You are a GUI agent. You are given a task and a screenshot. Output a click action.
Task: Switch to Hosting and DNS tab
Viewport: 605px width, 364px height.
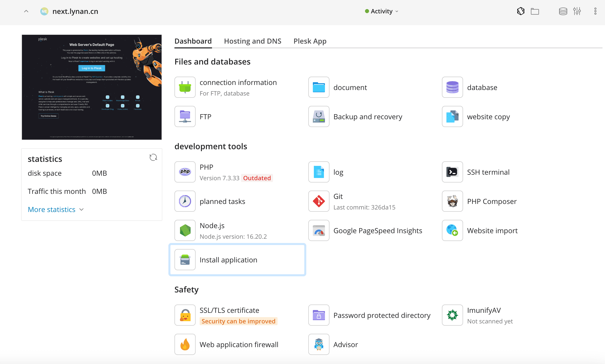(x=253, y=41)
